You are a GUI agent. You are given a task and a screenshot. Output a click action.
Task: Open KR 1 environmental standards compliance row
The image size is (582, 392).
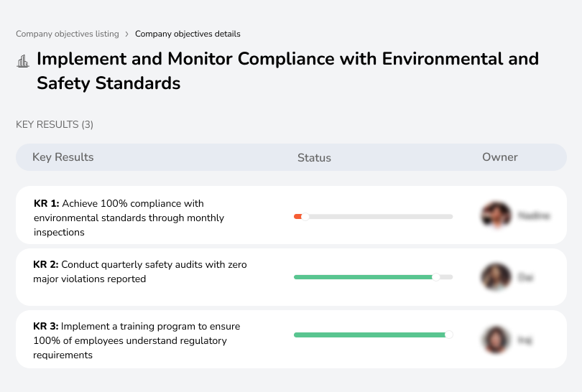point(291,215)
